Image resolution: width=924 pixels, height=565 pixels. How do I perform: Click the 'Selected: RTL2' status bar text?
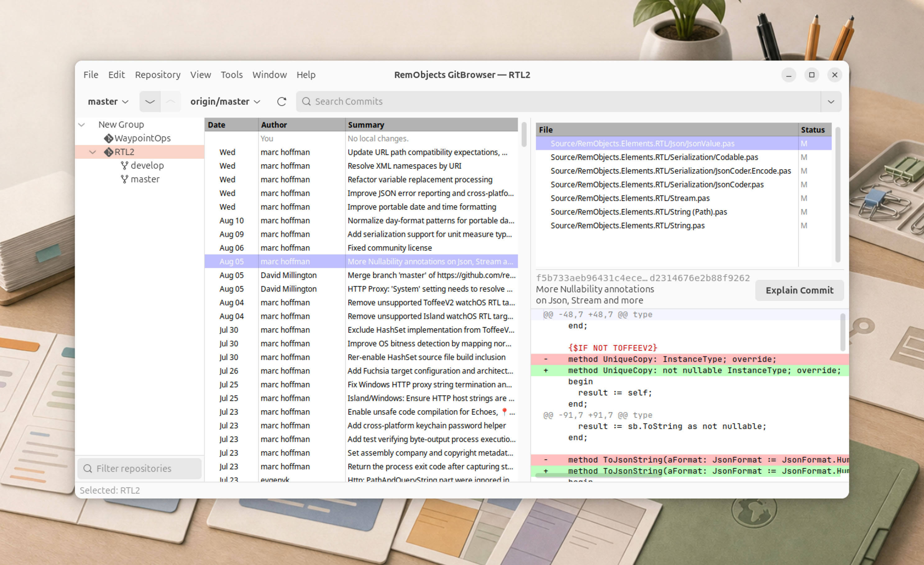coord(110,490)
